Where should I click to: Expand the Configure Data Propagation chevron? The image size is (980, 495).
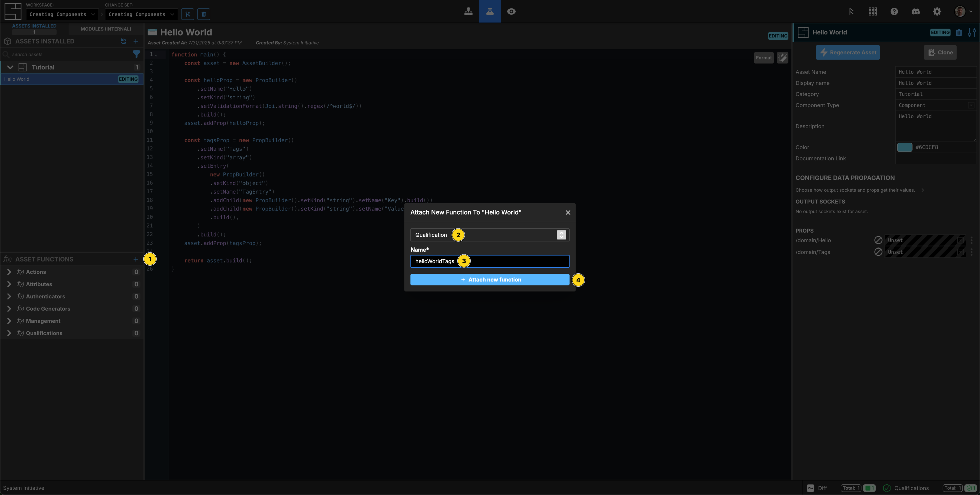pos(923,190)
